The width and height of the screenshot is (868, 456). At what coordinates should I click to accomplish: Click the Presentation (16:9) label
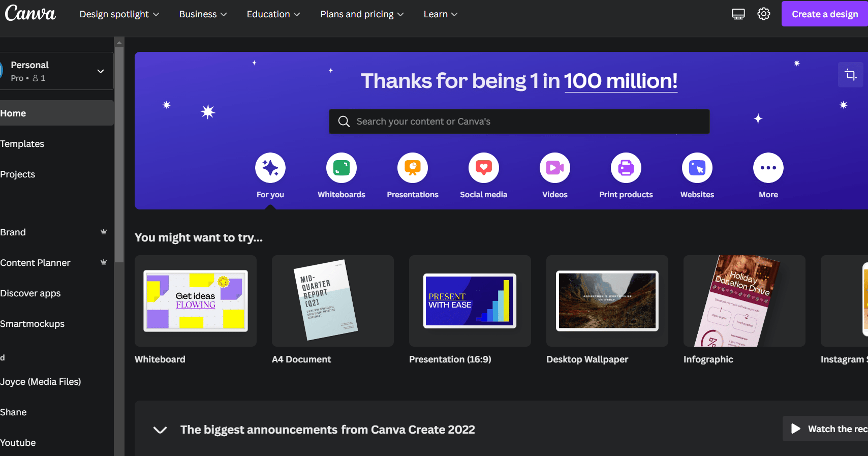[450, 359]
